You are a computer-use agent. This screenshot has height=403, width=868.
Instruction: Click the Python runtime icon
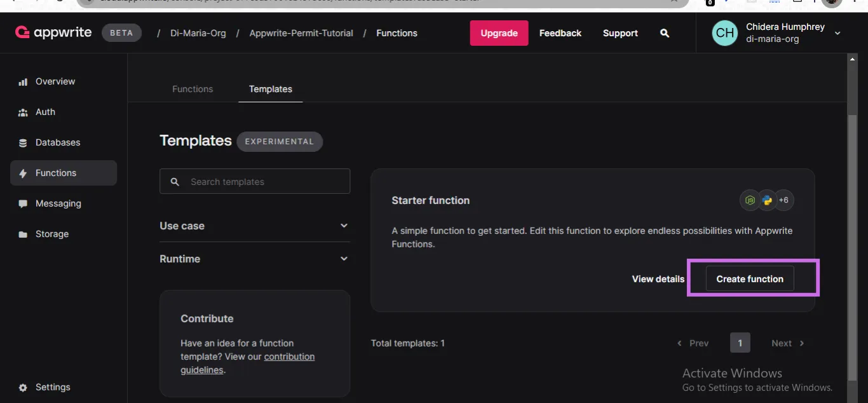coord(767,200)
